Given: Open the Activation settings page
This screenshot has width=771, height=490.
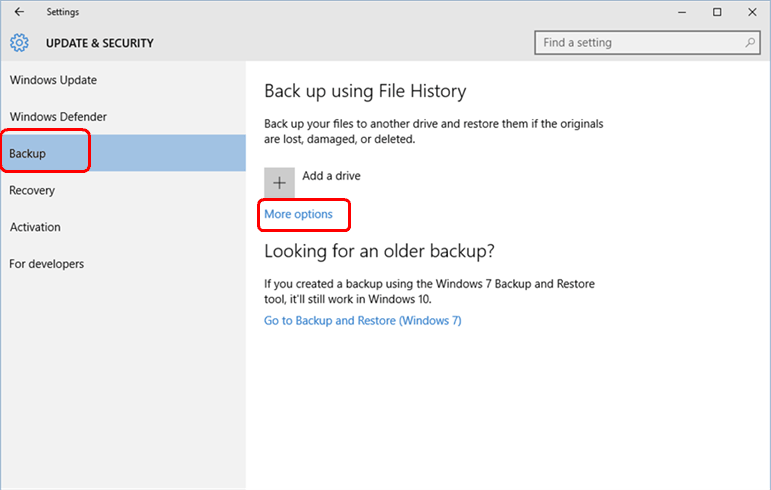Looking at the screenshot, I should coord(35,227).
